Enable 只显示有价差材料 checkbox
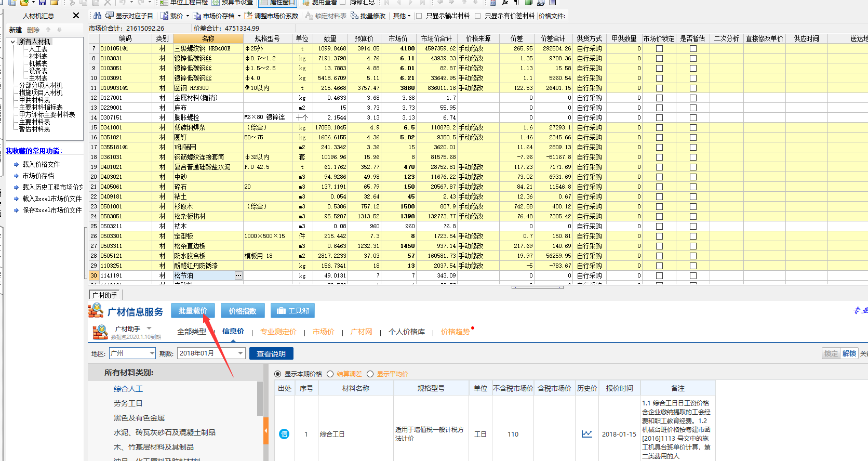The width and height of the screenshot is (868, 461). coord(478,16)
